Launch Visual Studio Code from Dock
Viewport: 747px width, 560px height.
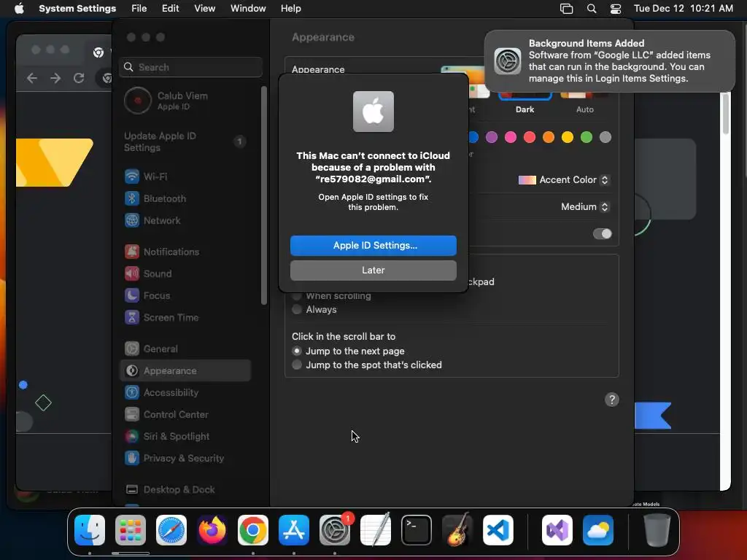tap(498, 530)
